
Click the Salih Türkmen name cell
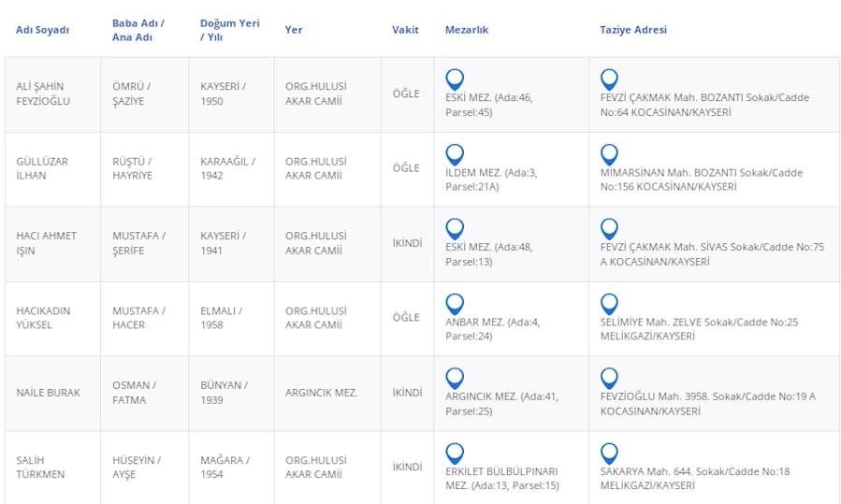[40, 468]
